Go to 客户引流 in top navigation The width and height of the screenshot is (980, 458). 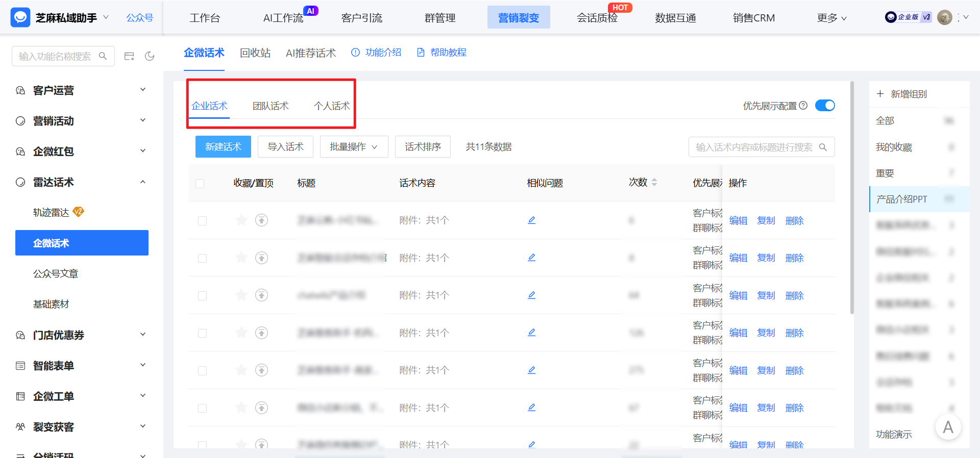(362, 18)
